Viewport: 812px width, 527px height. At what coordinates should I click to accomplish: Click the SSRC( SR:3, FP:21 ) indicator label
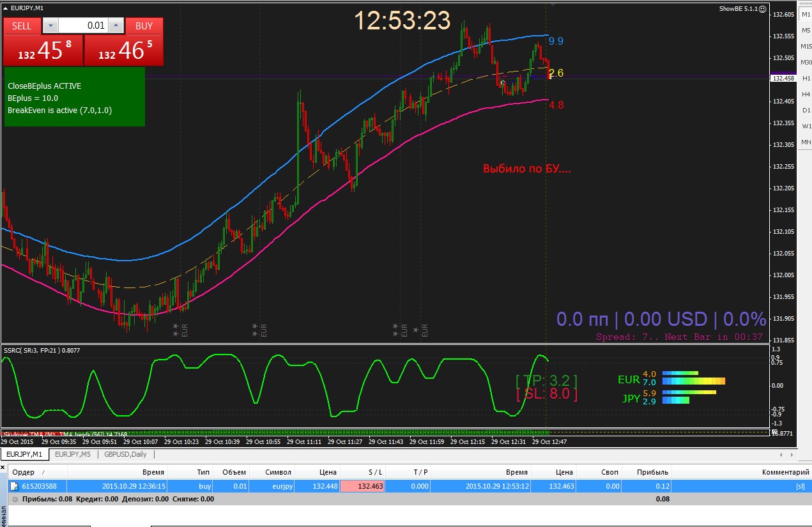click(x=42, y=350)
